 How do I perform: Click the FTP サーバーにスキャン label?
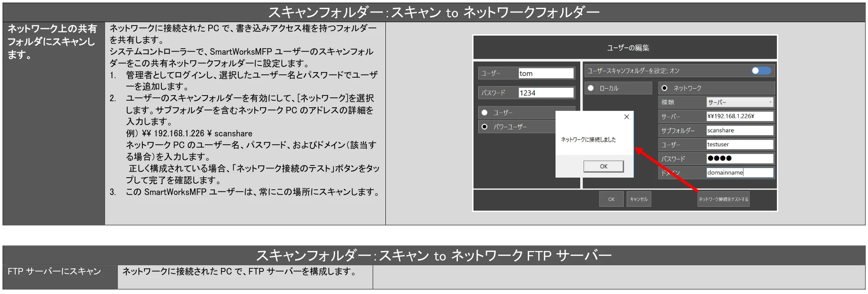coord(54,271)
